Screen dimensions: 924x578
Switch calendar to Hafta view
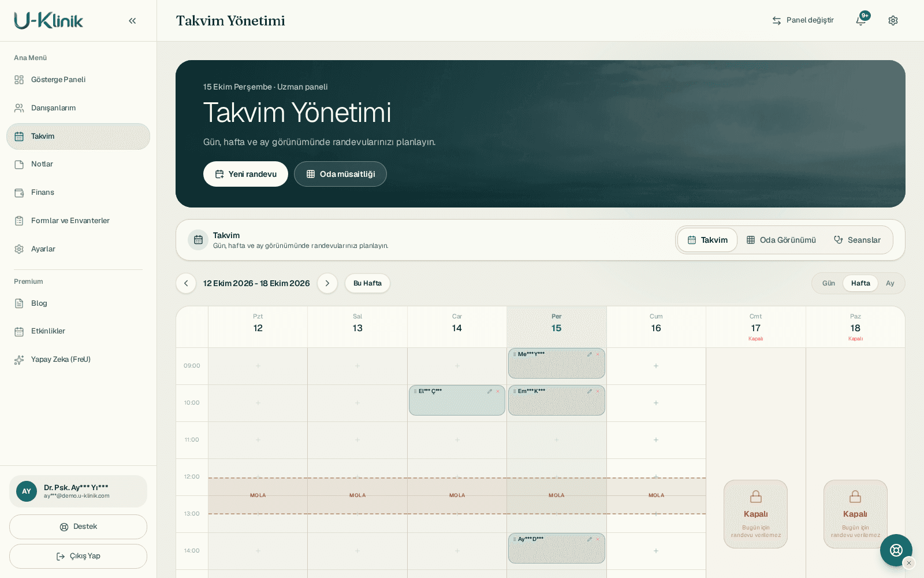point(860,283)
